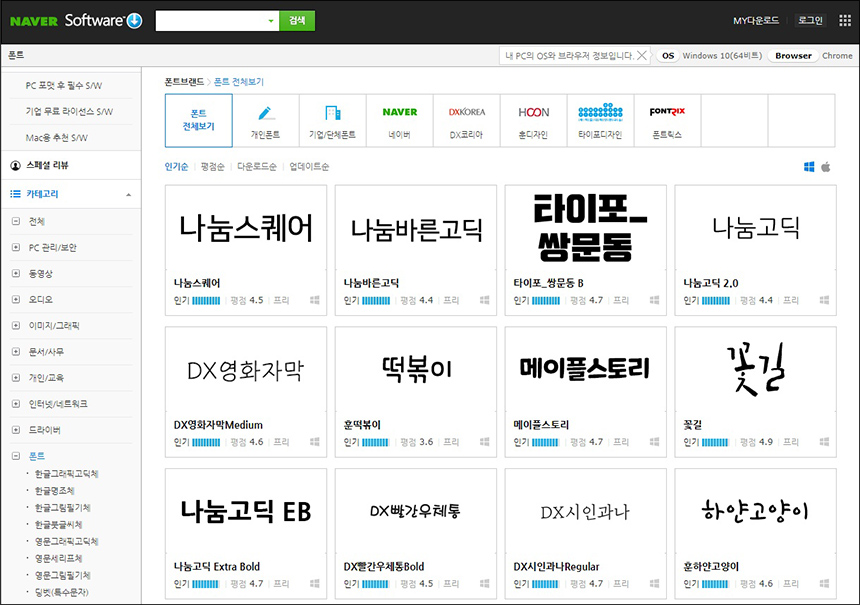Click the 스페셜 리뷰 person icon
This screenshot has height=605, width=860.
15,165
